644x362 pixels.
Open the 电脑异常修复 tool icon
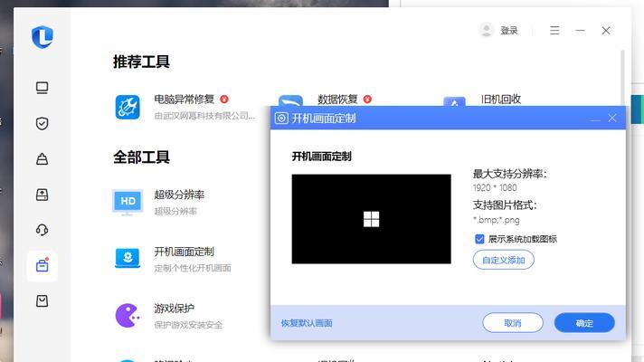click(x=128, y=107)
